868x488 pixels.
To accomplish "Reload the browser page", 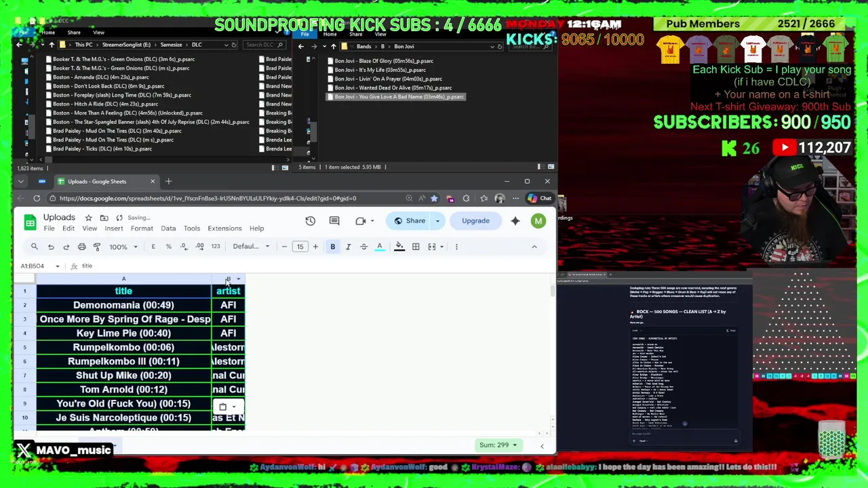I will coord(37,199).
